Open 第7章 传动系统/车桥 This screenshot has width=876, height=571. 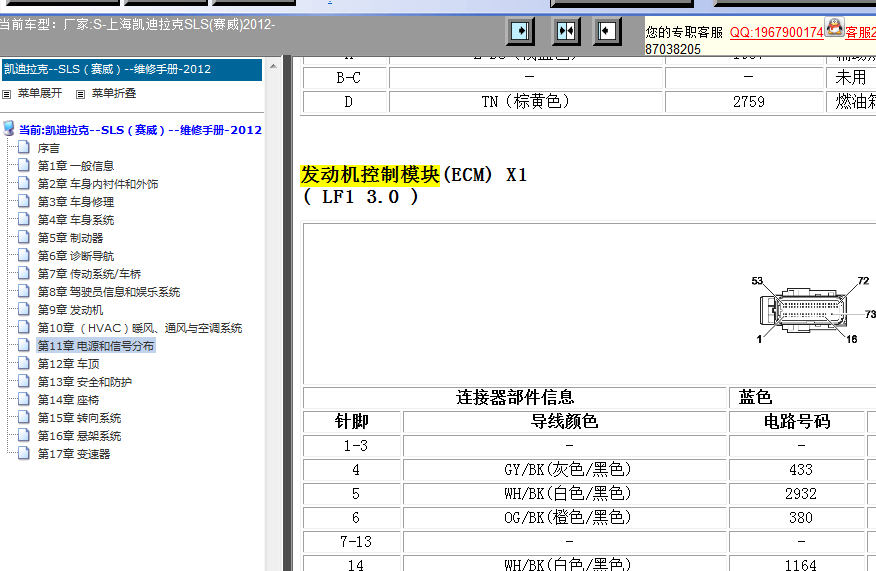coord(89,274)
